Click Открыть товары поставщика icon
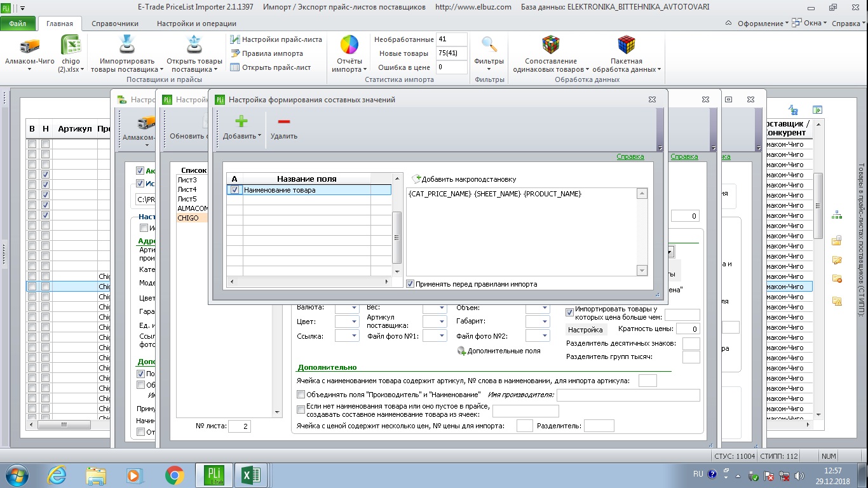The image size is (868, 488). tap(194, 46)
